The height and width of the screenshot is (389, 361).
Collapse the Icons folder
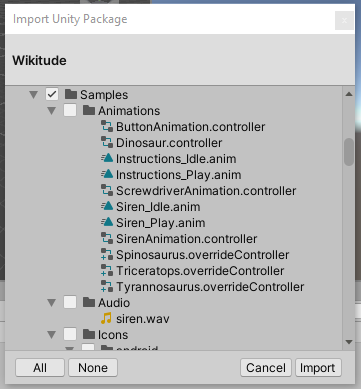52,335
